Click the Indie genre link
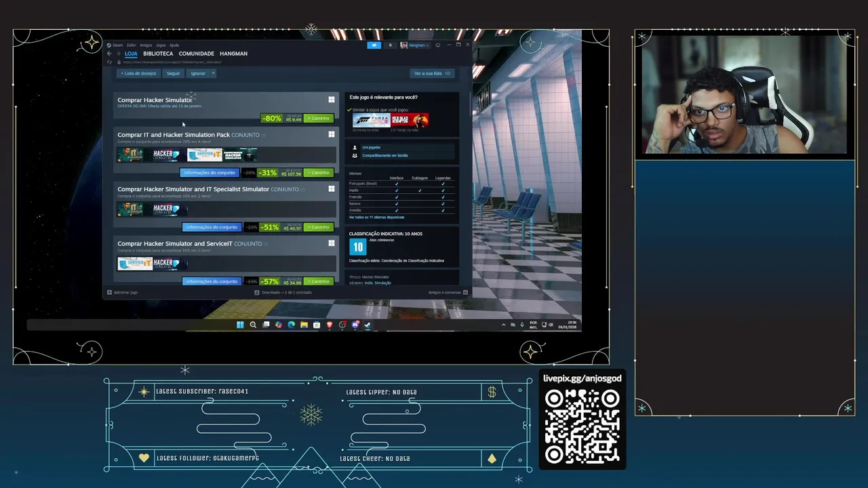The image size is (868, 488). pos(368,283)
